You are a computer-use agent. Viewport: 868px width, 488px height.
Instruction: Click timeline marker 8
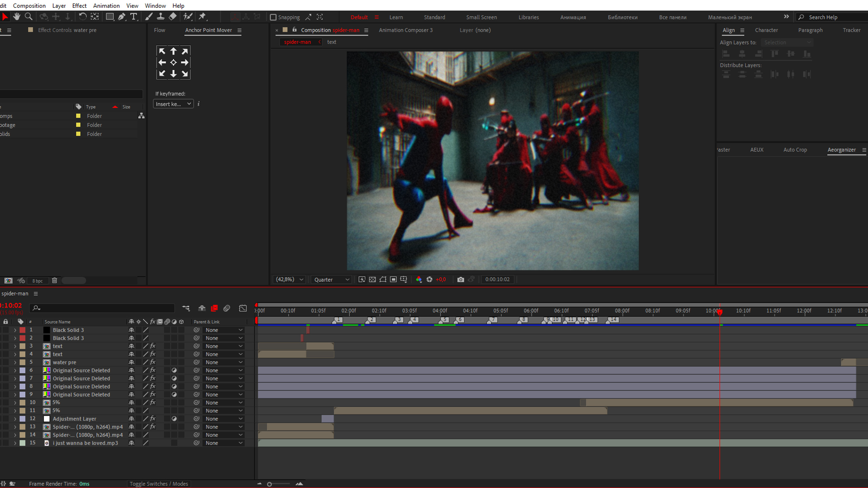pos(522,320)
